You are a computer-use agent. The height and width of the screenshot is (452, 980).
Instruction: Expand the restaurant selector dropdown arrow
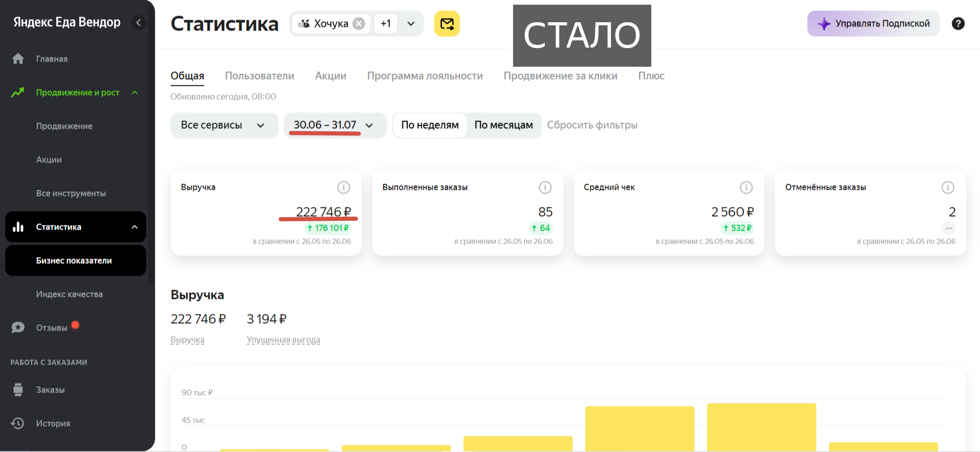pyautogui.click(x=411, y=24)
